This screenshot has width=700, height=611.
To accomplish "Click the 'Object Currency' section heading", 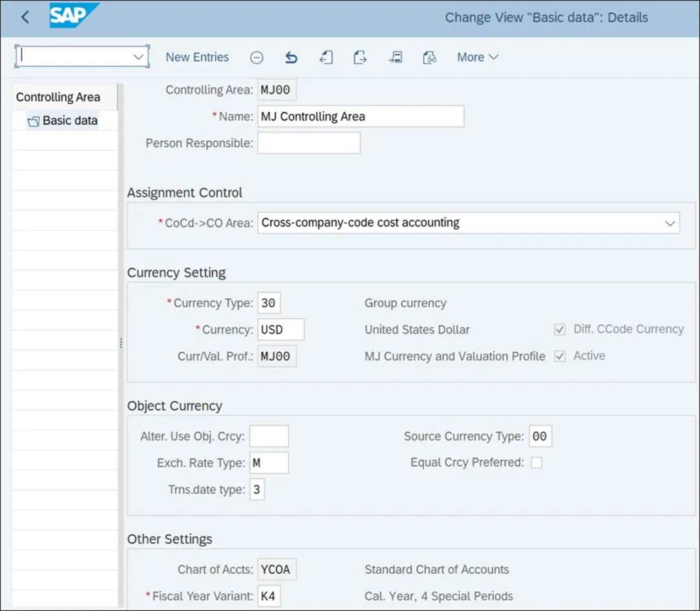I will tap(174, 405).
